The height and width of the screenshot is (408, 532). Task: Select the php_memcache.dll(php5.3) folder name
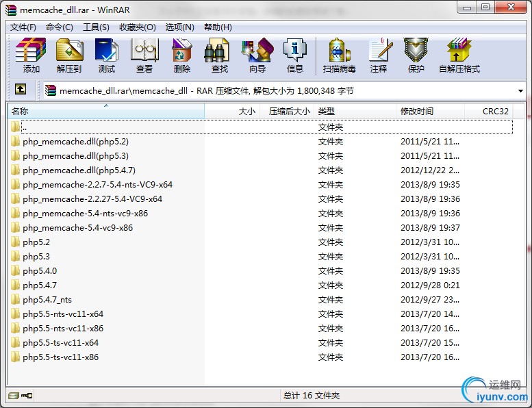[76, 156]
